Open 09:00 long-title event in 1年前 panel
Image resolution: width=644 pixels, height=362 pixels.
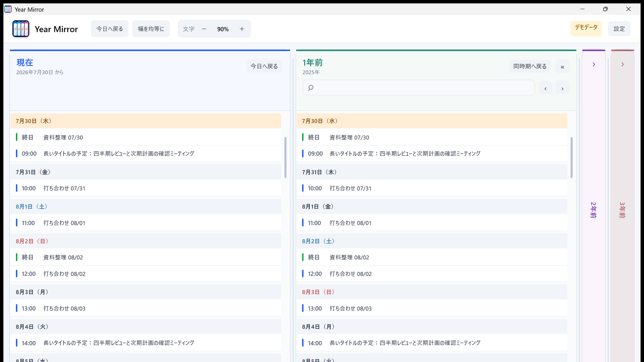(x=432, y=154)
